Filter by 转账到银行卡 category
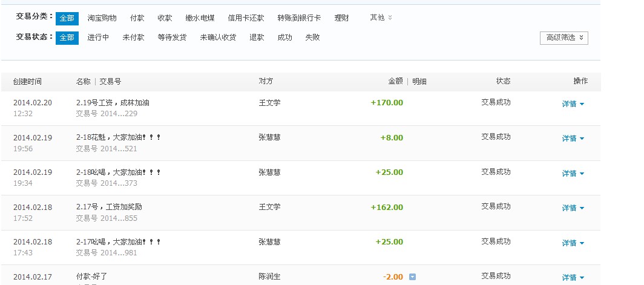This screenshot has width=644, height=285. click(x=299, y=18)
